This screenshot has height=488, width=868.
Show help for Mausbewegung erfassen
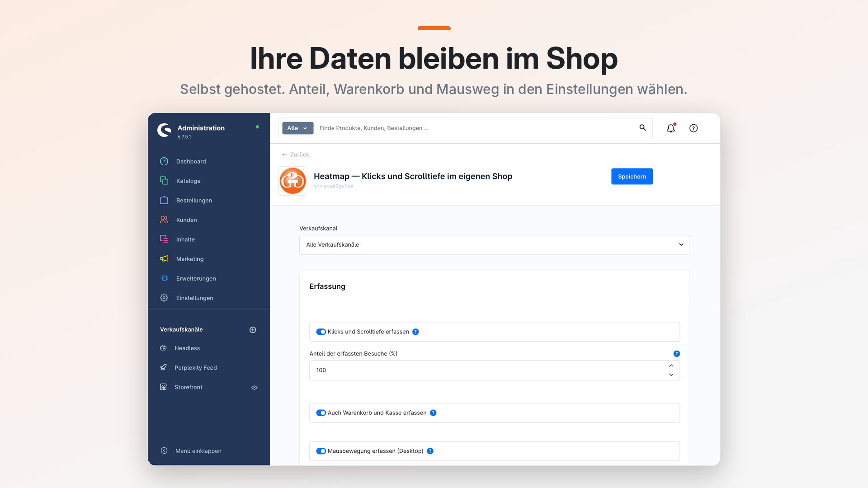click(x=430, y=451)
